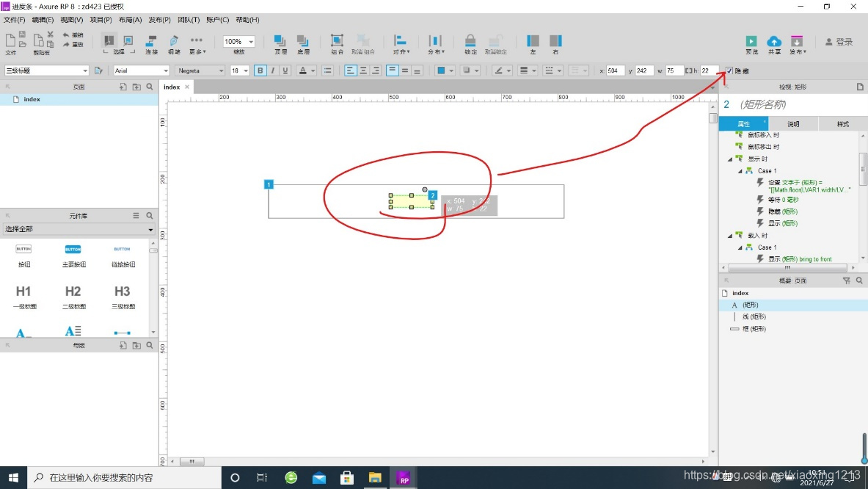Open the Edit (编辑) menu
Viewport: 868px width, 489px height.
click(43, 20)
